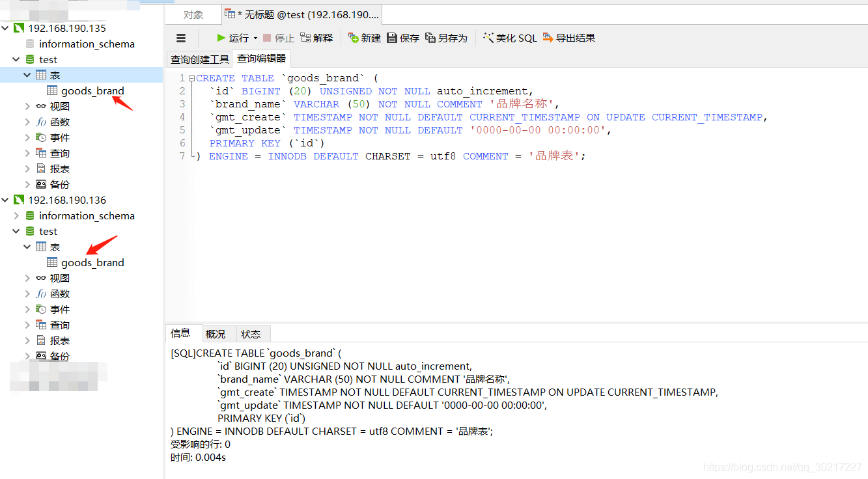Select the 表 tables icon under 192.168.190.135
This screenshot has width=868, height=479.
(x=41, y=75)
